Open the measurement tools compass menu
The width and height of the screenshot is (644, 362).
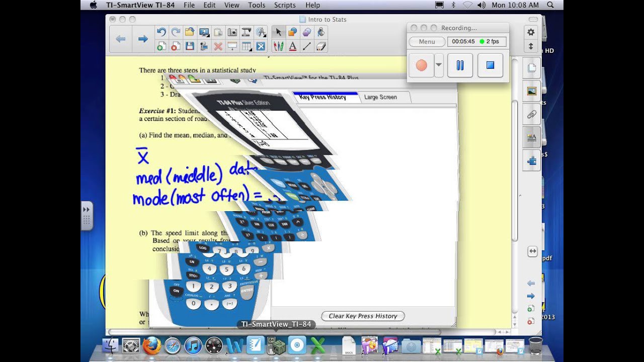(x=260, y=32)
